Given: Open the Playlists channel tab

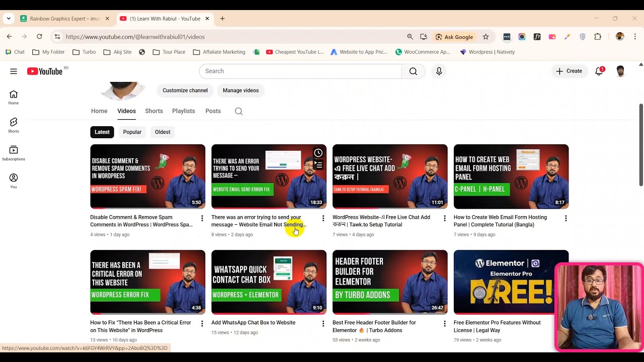Looking at the screenshot, I should click(184, 111).
